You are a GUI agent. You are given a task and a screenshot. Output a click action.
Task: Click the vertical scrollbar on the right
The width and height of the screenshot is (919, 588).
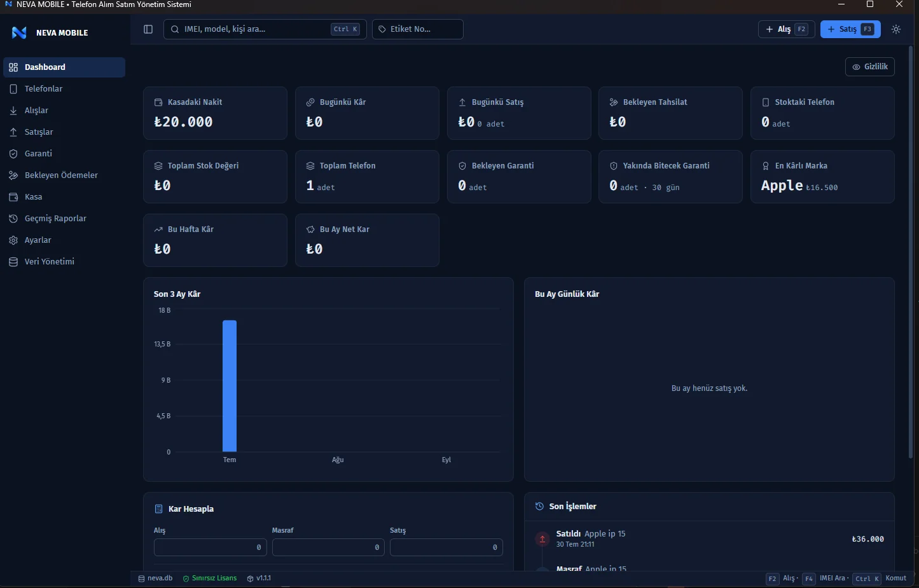coord(911,252)
